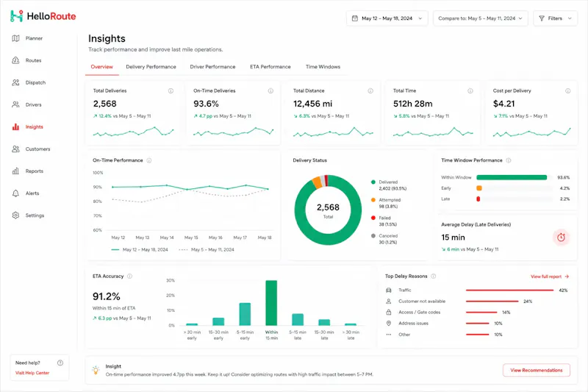Click calendar icon in date range picker
The image size is (588, 392).
click(355, 18)
